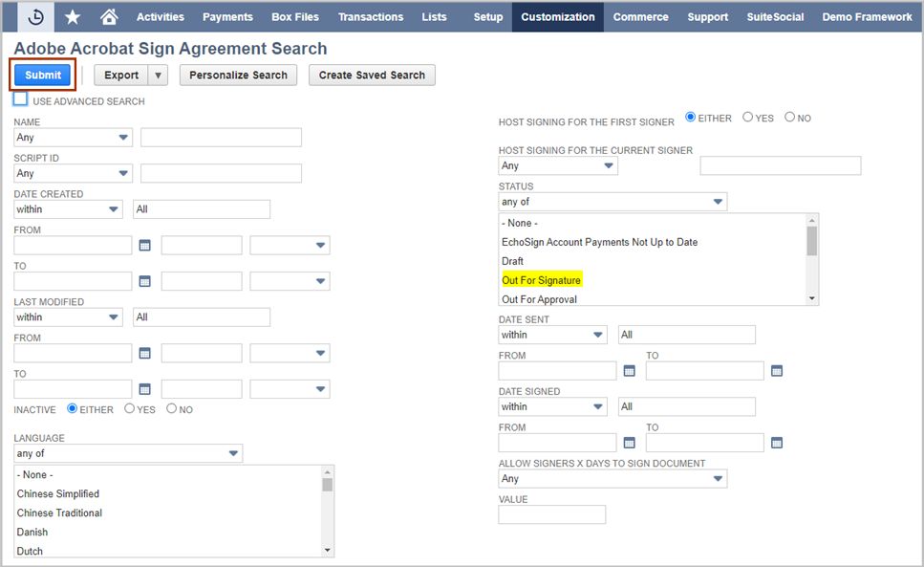924x567 pixels.
Task: Open calendar for Date Created TO
Action: (144, 281)
